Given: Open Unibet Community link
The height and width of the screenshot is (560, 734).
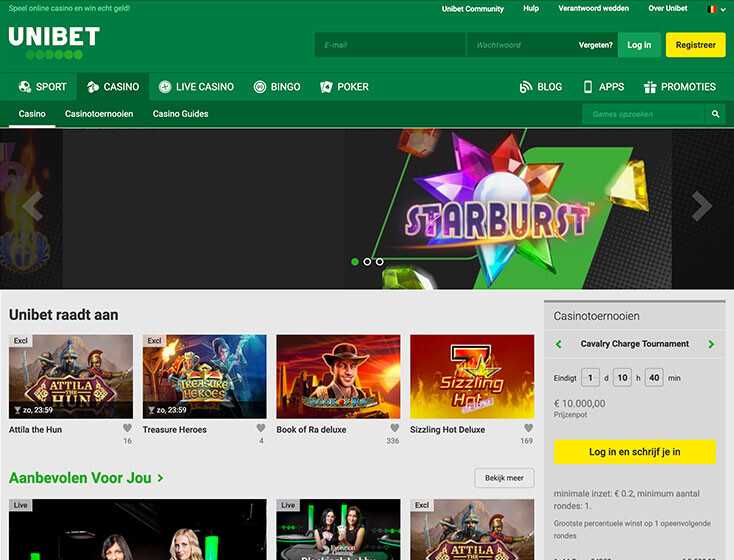Looking at the screenshot, I should 472,8.
